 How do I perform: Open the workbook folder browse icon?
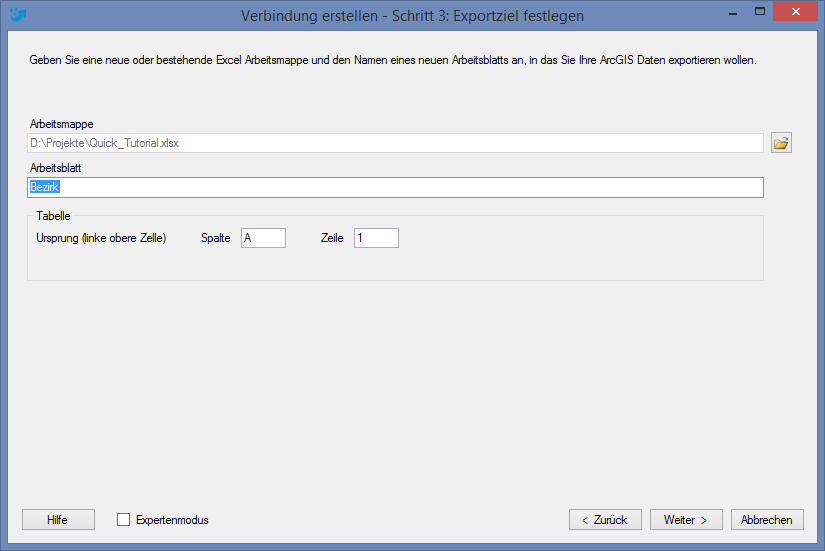[x=781, y=143]
